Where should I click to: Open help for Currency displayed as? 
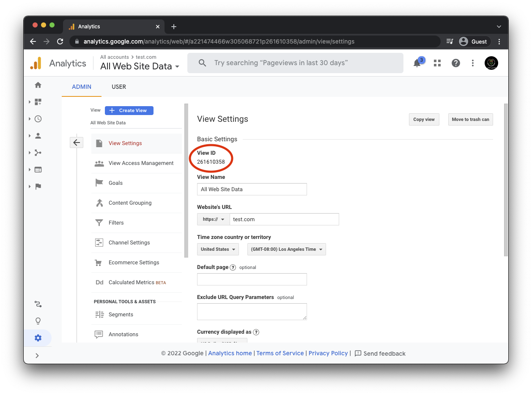tap(256, 332)
